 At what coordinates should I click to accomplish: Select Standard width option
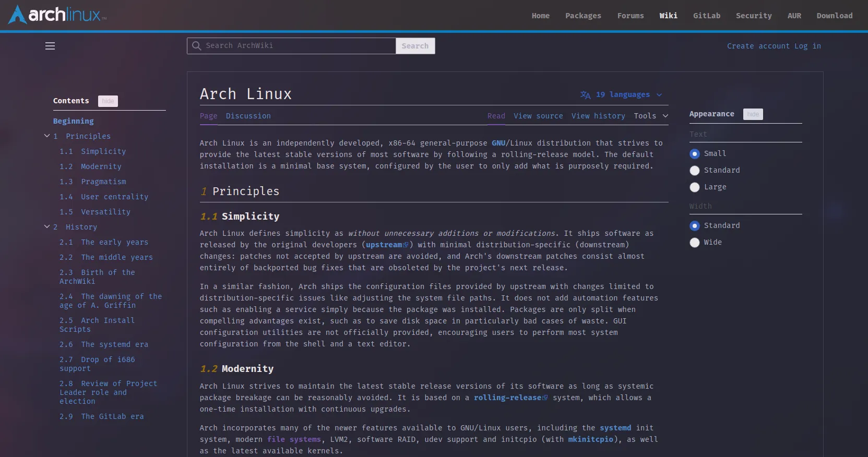click(x=695, y=226)
